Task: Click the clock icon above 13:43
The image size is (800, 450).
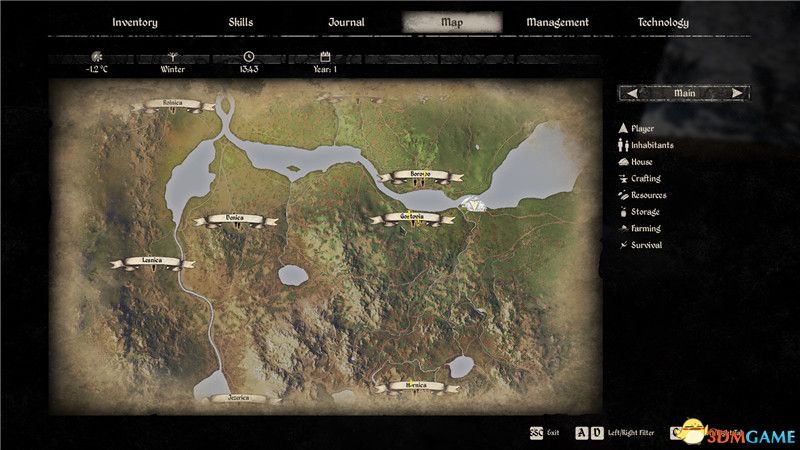Action: coord(248,57)
